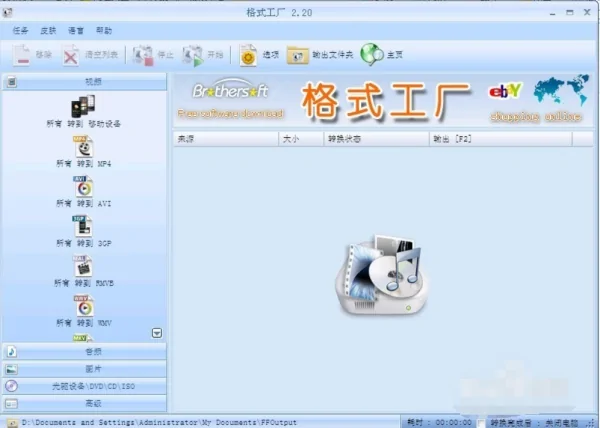Click the Output [F2] column header

pos(501,139)
